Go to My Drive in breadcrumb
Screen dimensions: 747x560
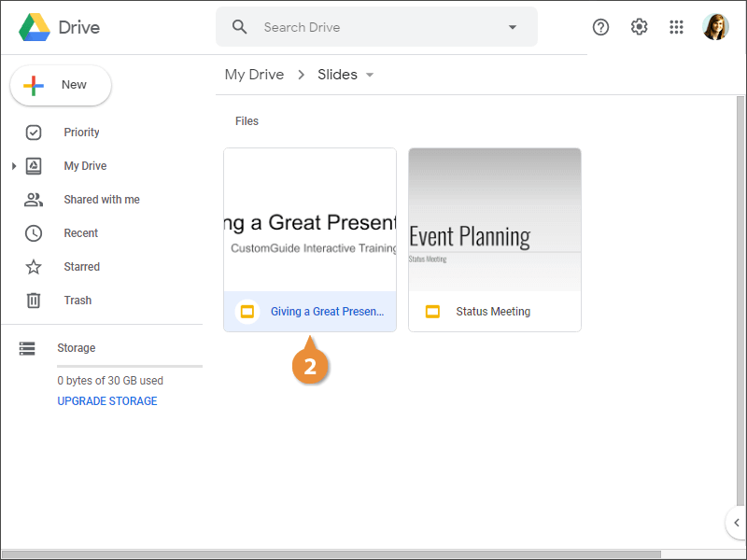(x=254, y=75)
